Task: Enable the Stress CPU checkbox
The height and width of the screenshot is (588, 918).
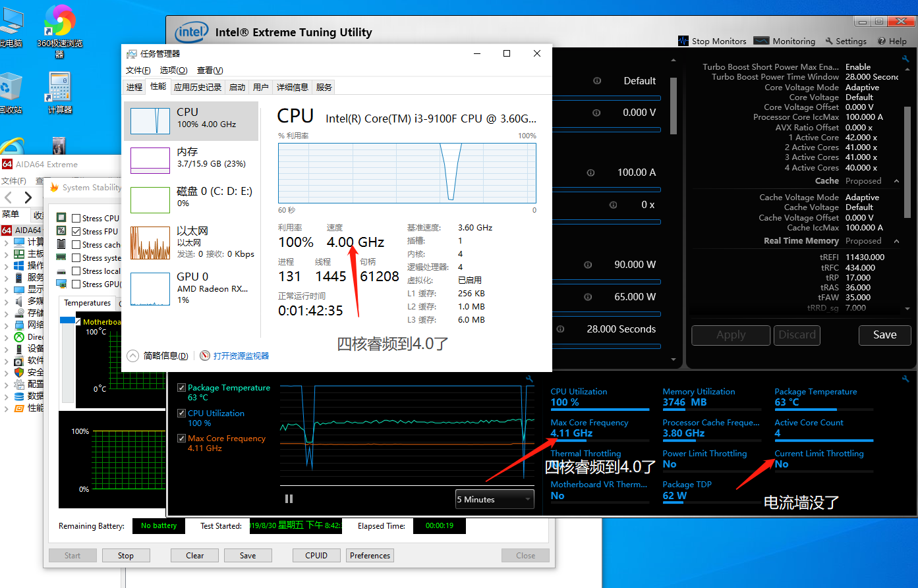Action: pyautogui.click(x=76, y=218)
